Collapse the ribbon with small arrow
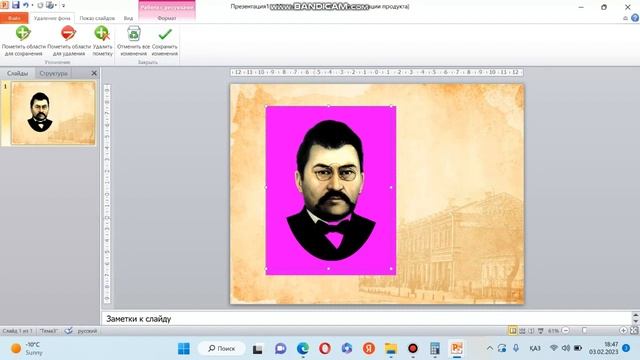This screenshot has height=360, width=640. coord(625,18)
